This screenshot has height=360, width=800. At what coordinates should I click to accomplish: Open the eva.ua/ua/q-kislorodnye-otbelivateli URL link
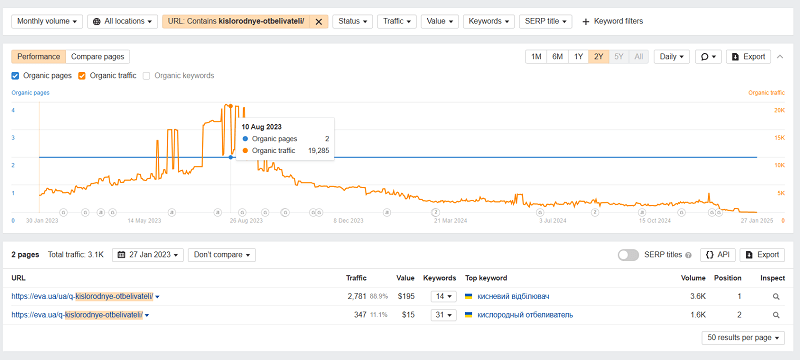(82, 296)
